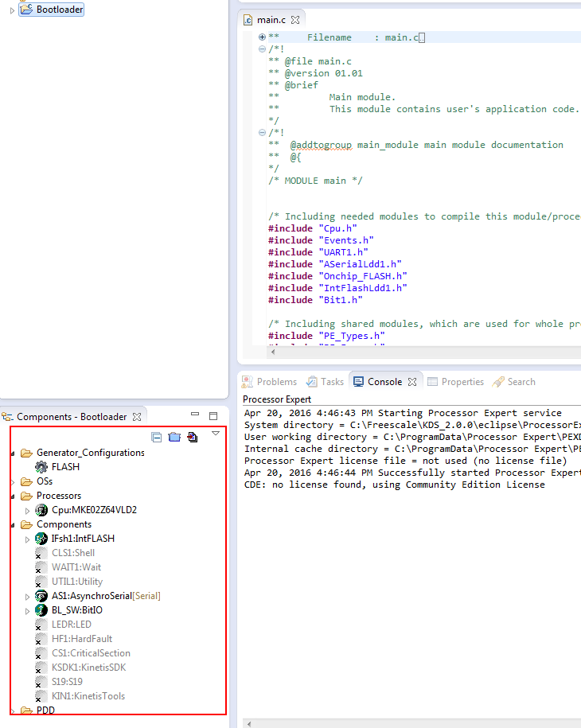Switch to the Search tab
This screenshot has height=728, width=581.
click(514, 382)
